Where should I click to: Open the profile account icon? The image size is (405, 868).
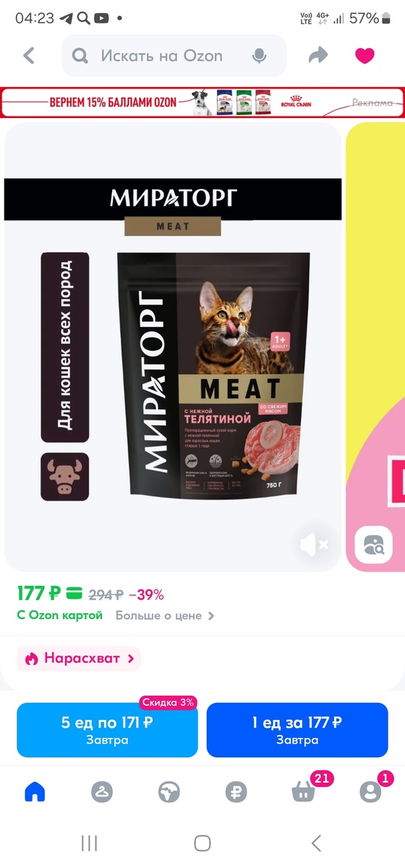point(370,791)
